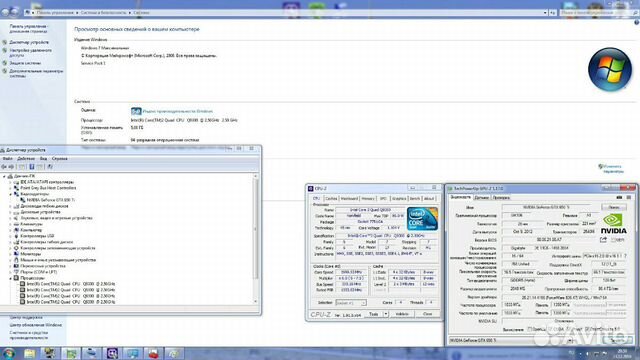This screenshot has height=360, width=640.
Task: Toggle the DirectCompute checkbox in GPU-Z
Action: (x=587, y=329)
